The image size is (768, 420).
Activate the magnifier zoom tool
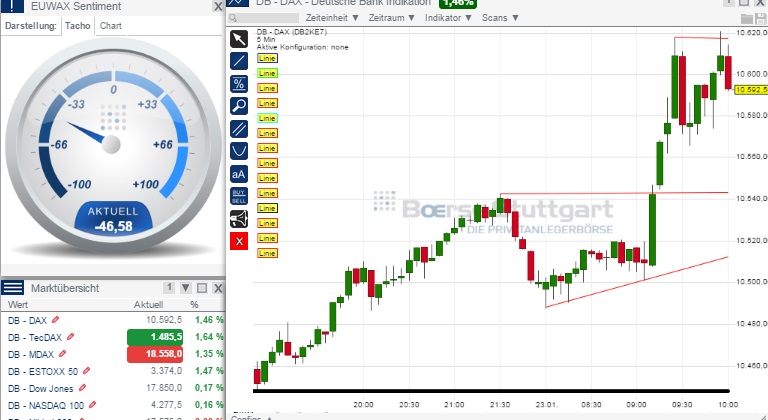click(239, 106)
